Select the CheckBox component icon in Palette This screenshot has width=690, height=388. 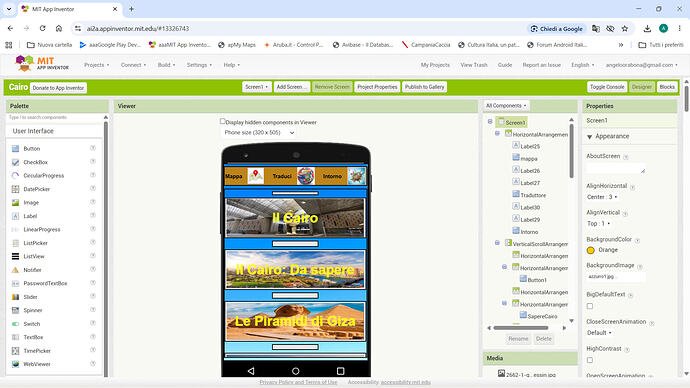15,162
